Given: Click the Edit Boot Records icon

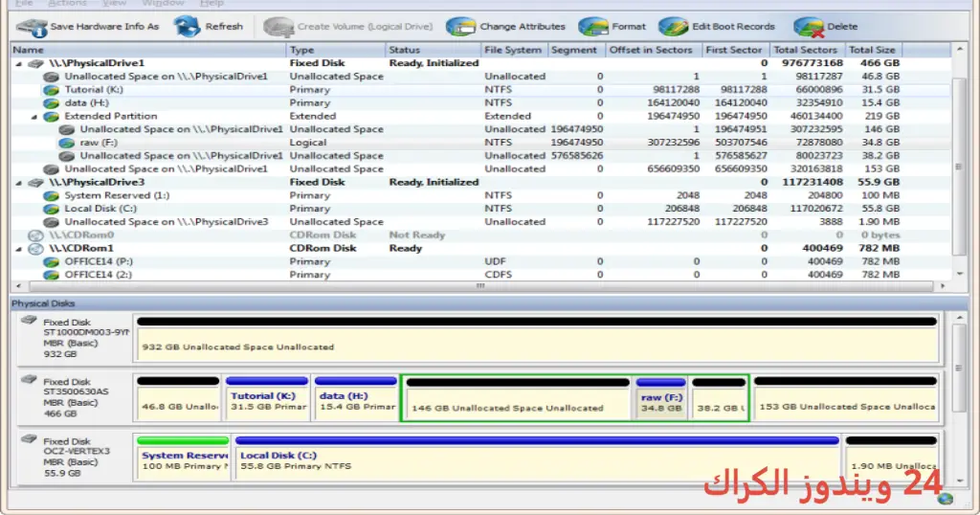Looking at the screenshot, I should [x=673, y=27].
